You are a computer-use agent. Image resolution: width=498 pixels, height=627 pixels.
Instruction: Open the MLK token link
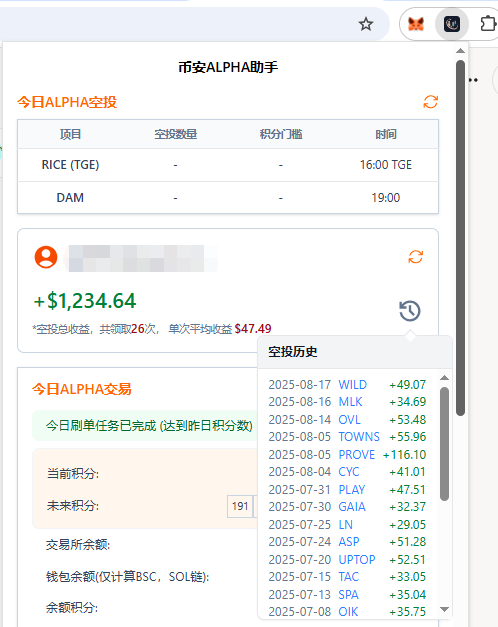pos(350,402)
